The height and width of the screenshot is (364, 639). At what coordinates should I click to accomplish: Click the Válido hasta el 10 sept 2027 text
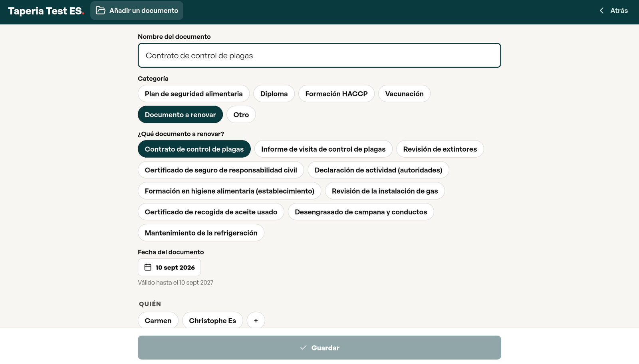[x=176, y=283]
